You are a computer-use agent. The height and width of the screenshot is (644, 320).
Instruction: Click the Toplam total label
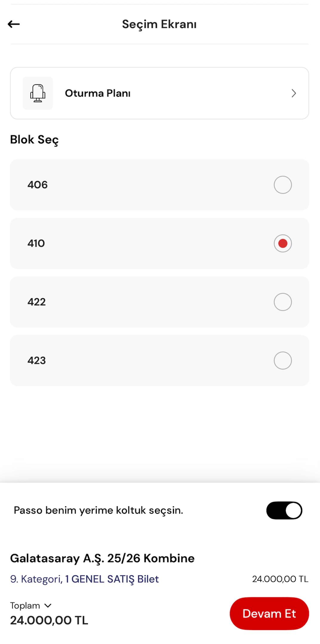[25, 606]
